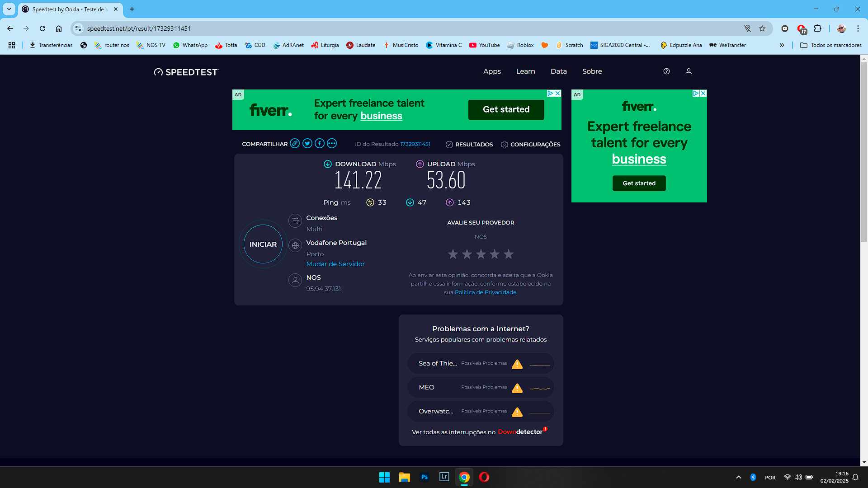The height and width of the screenshot is (488, 868).
Task: Click the browser reload button
Action: (42, 28)
